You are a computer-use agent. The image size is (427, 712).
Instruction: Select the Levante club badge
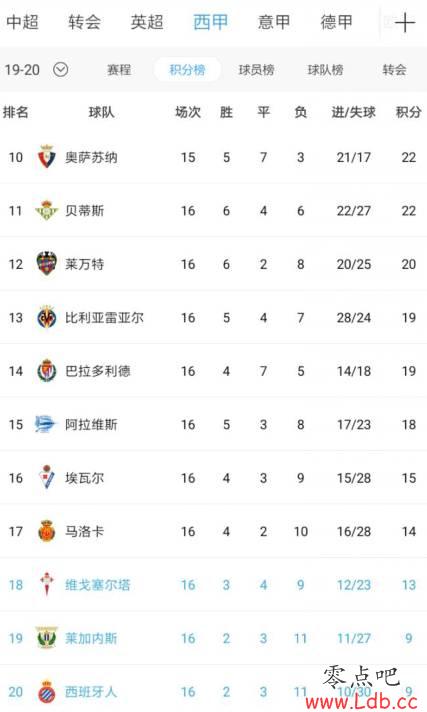click(46, 263)
